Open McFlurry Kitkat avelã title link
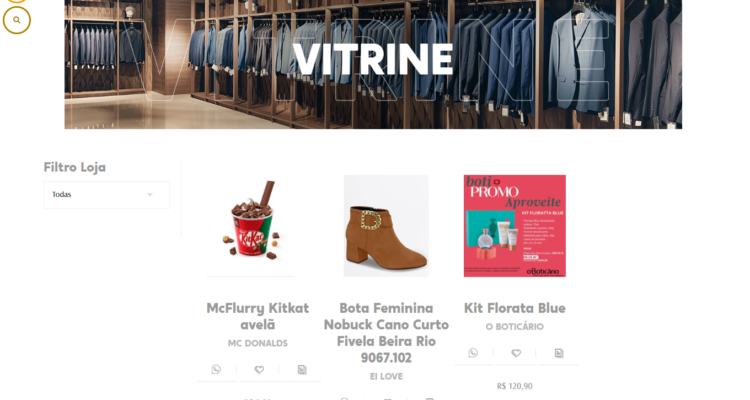Viewport: 750px width, 400px height. [258, 316]
